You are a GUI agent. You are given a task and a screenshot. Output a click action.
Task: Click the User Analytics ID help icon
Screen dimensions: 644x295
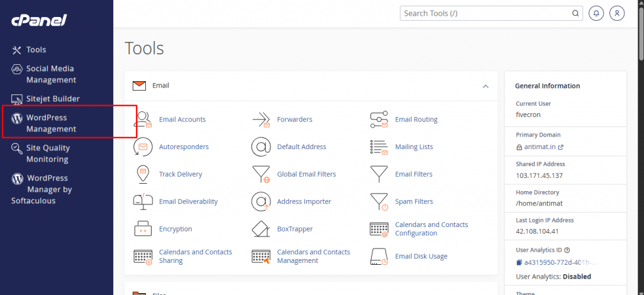pyautogui.click(x=567, y=250)
